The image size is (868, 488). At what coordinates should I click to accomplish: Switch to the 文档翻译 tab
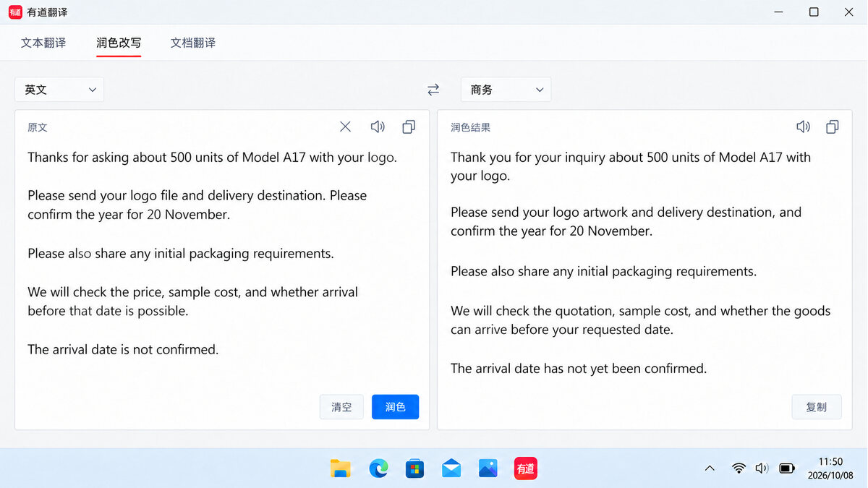coord(193,43)
